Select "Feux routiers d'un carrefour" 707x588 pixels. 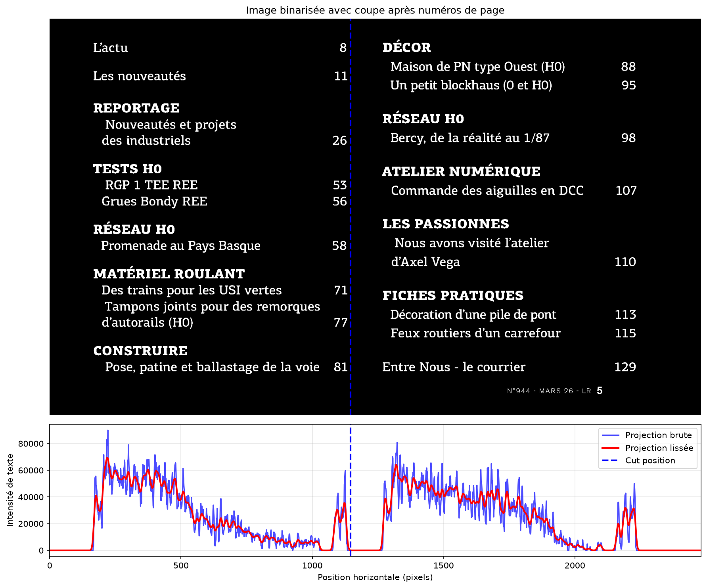[x=475, y=333]
